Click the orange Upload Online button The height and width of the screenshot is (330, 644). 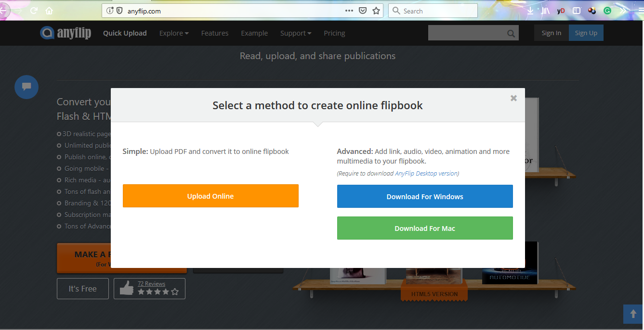[210, 196]
